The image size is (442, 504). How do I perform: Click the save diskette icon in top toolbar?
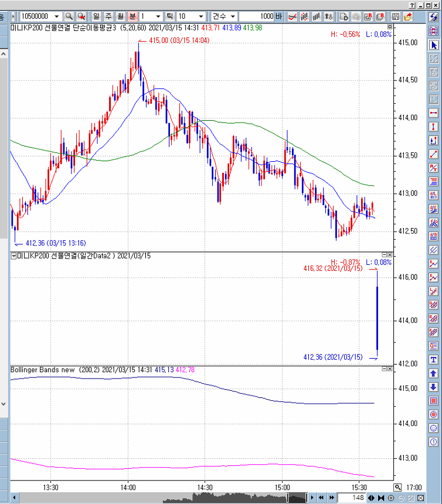(396, 16)
